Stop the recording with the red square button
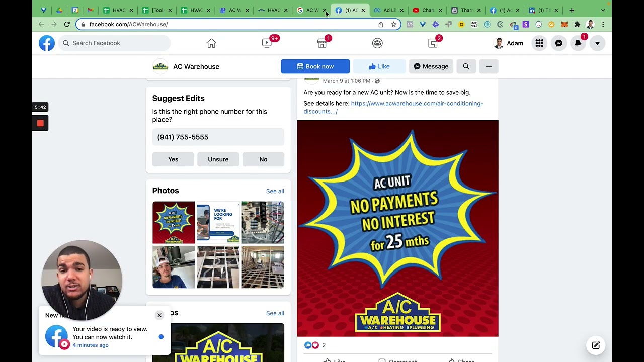The height and width of the screenshot is (362, 644). click(x=40, y=123)
